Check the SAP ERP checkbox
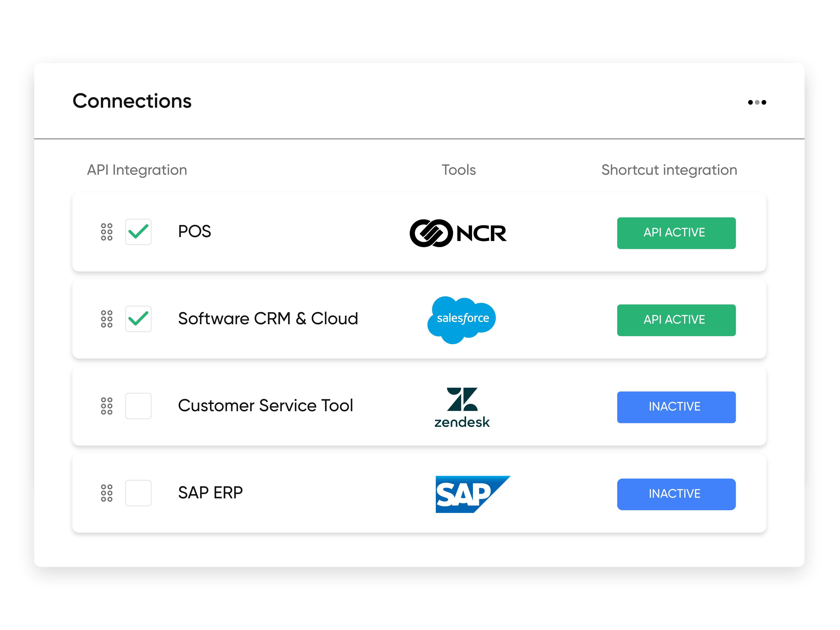 click(x=138, y=493)
